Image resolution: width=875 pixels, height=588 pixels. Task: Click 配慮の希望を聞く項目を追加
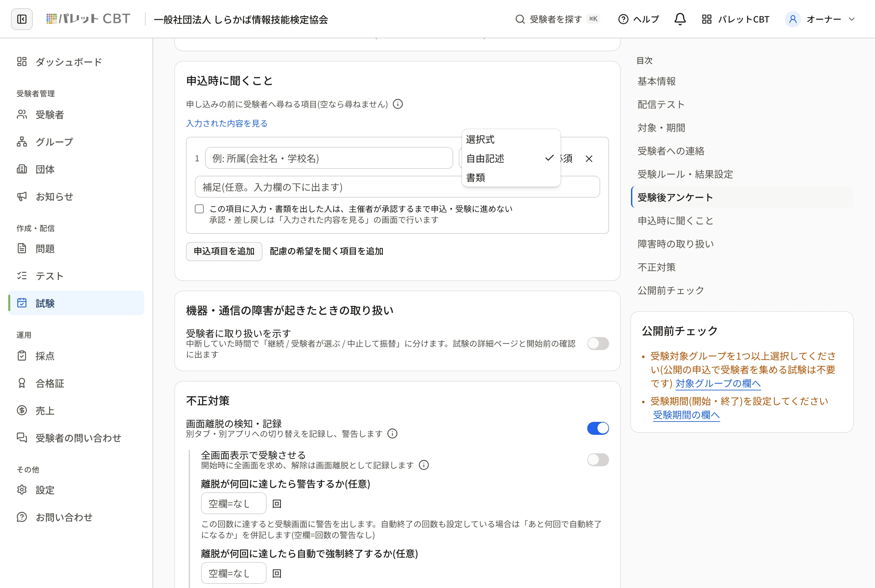pos(326,251)
